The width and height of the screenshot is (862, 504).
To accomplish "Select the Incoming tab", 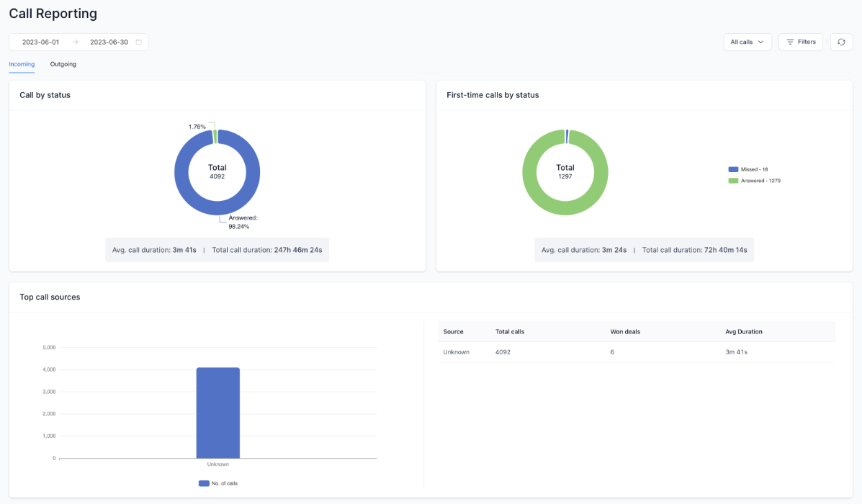I will 22,64.
